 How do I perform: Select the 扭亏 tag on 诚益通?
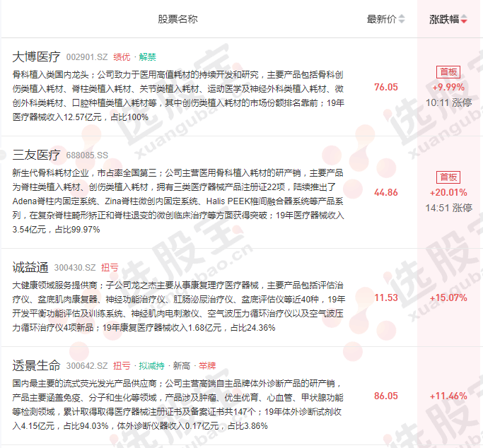110,267
